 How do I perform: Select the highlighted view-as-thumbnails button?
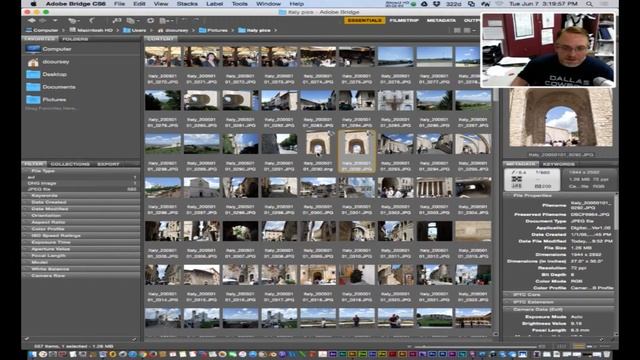click(579, 346)
